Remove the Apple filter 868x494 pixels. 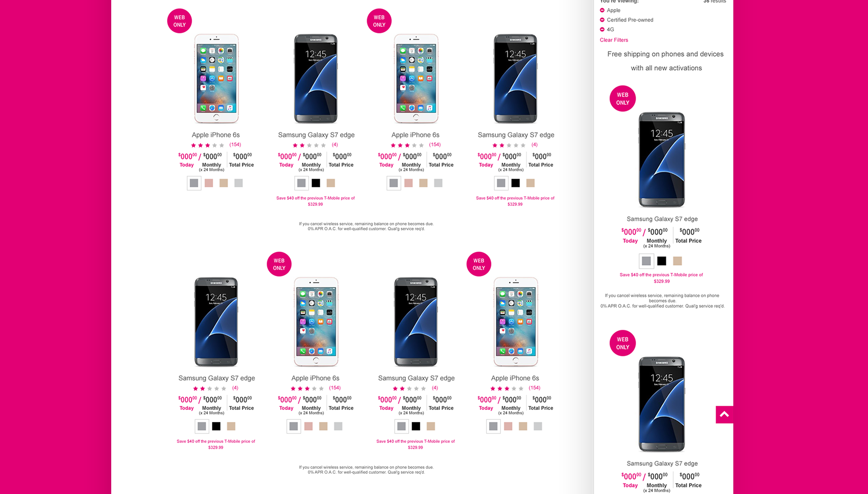pyautogui.click(x=602, y=10)
